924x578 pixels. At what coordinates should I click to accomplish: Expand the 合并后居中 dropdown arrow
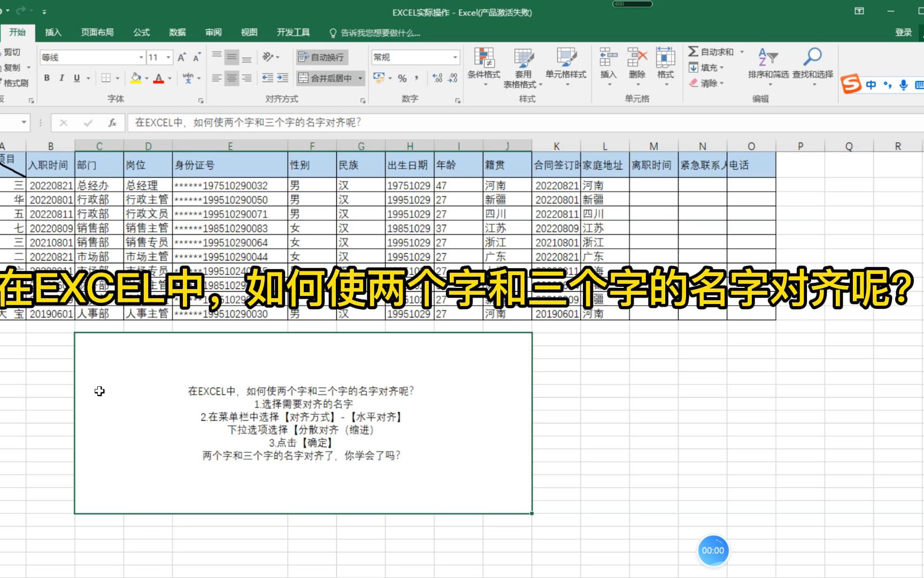click(360, 78)
